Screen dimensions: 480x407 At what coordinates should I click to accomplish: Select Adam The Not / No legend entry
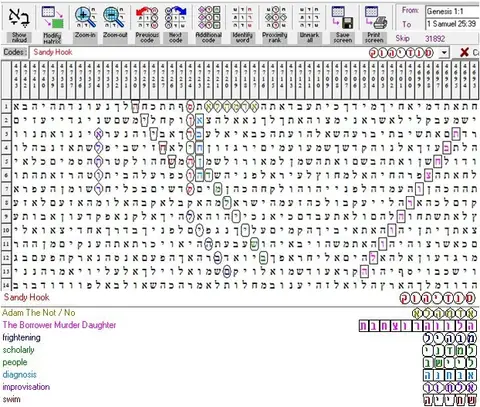(x=39, y=313)
